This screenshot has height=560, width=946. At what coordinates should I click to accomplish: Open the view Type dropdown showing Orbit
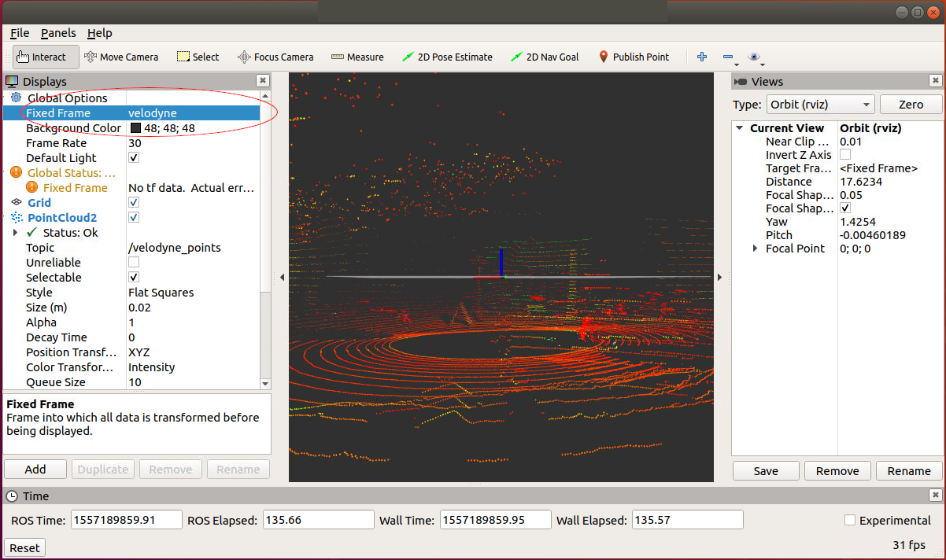point(820,104)
